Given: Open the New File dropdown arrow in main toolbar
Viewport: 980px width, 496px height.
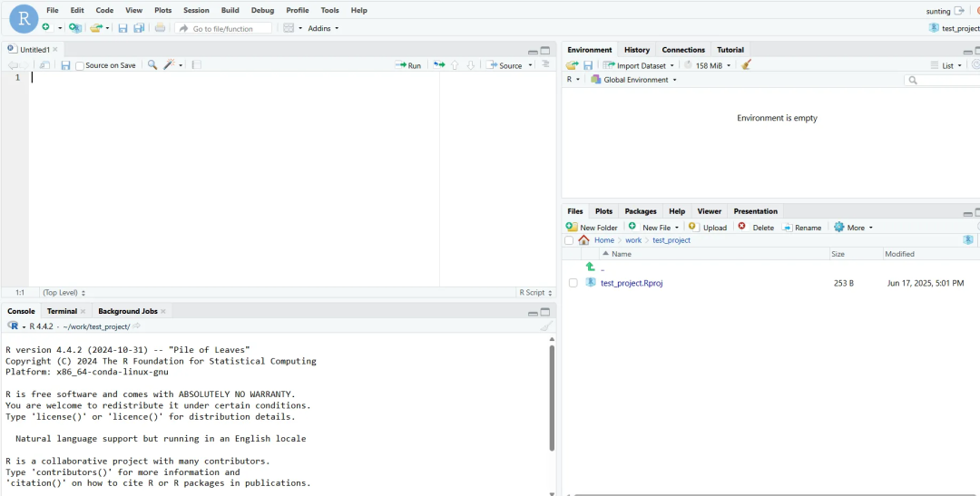Looking at the screenshot, I should click(x=60, y=28).
